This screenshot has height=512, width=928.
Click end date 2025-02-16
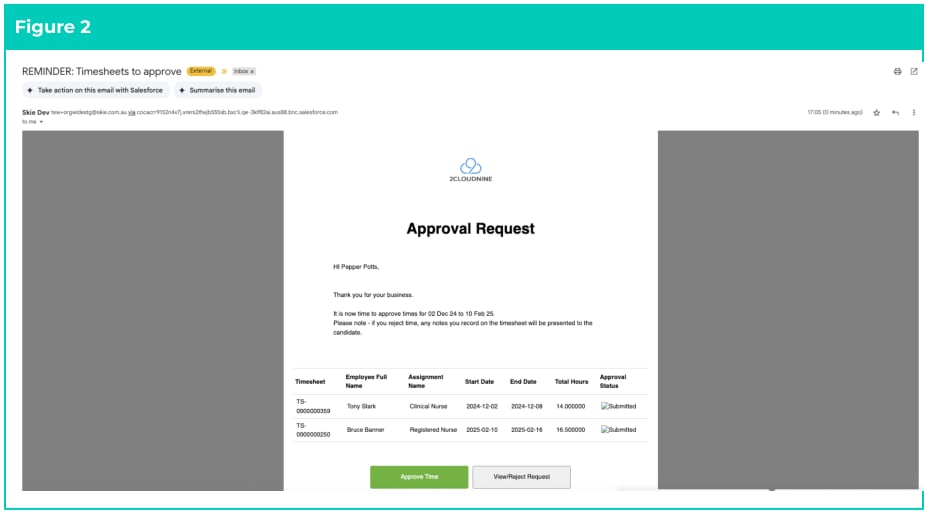526,430
